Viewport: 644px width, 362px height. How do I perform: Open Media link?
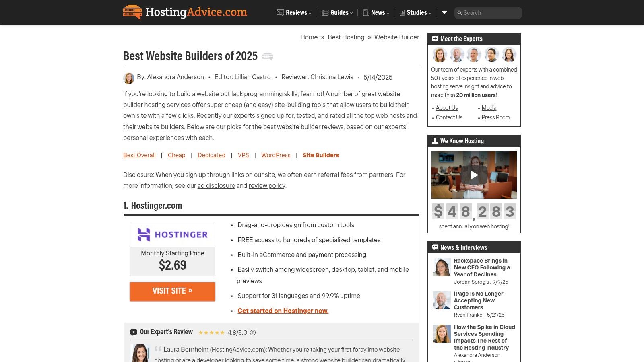(x=489, y=108)
